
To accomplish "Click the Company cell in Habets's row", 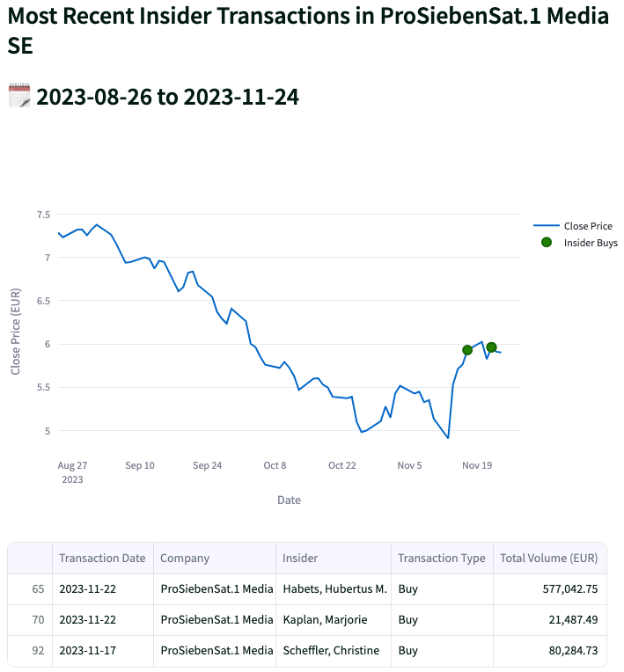I will coord(215,589).
